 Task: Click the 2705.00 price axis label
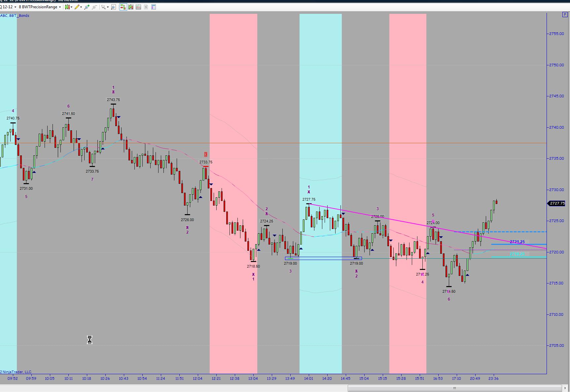click(556, 345)
